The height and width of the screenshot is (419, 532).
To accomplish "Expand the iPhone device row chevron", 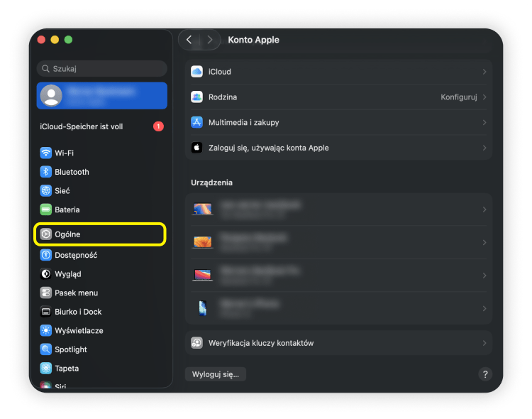I will pos(484,308).
